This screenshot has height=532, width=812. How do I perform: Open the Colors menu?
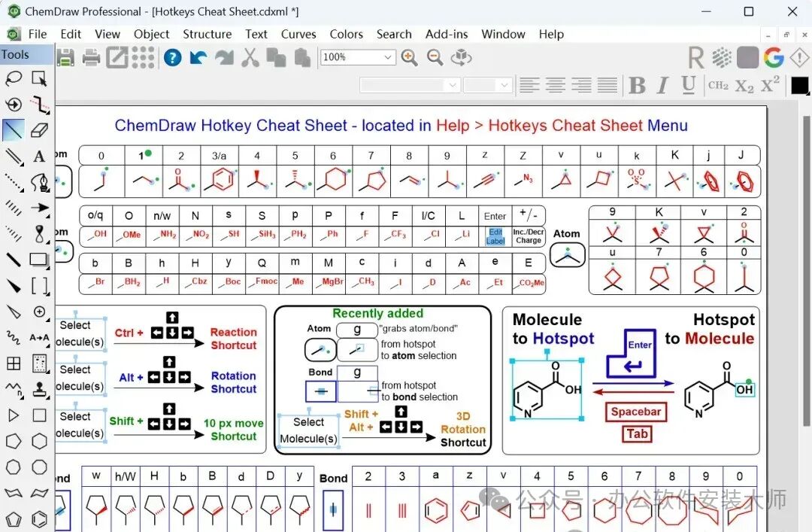coord(347,34)
